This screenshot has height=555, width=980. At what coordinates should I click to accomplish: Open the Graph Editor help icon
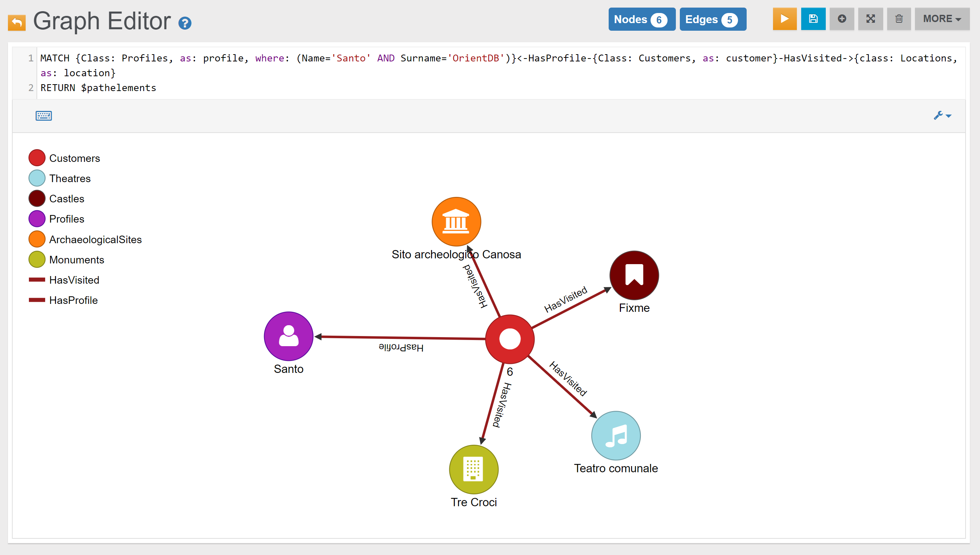[x=185, y=23]
